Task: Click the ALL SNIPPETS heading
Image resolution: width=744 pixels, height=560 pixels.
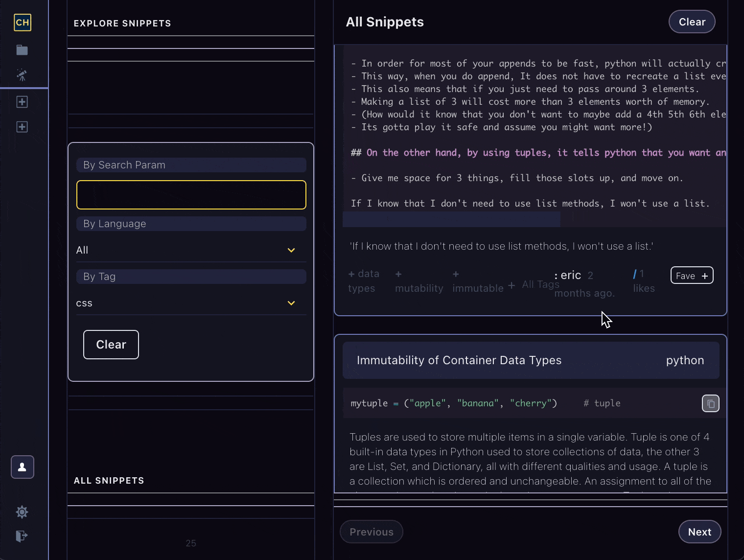Action: [109, 481]
